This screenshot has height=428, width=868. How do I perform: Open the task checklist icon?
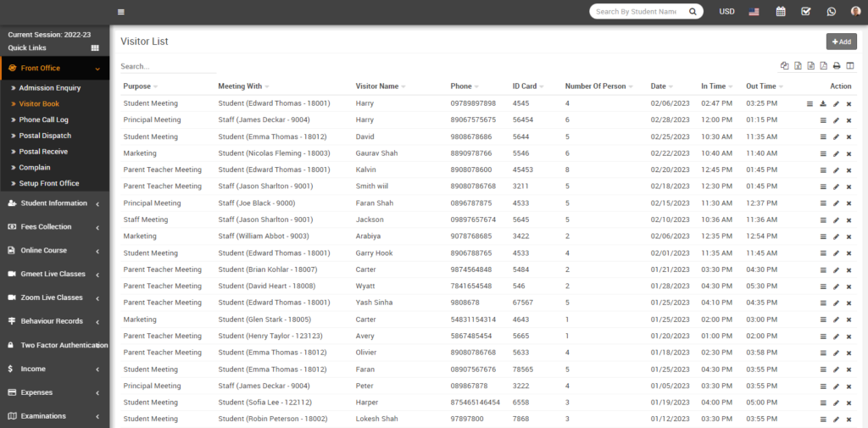coord(806,12)
